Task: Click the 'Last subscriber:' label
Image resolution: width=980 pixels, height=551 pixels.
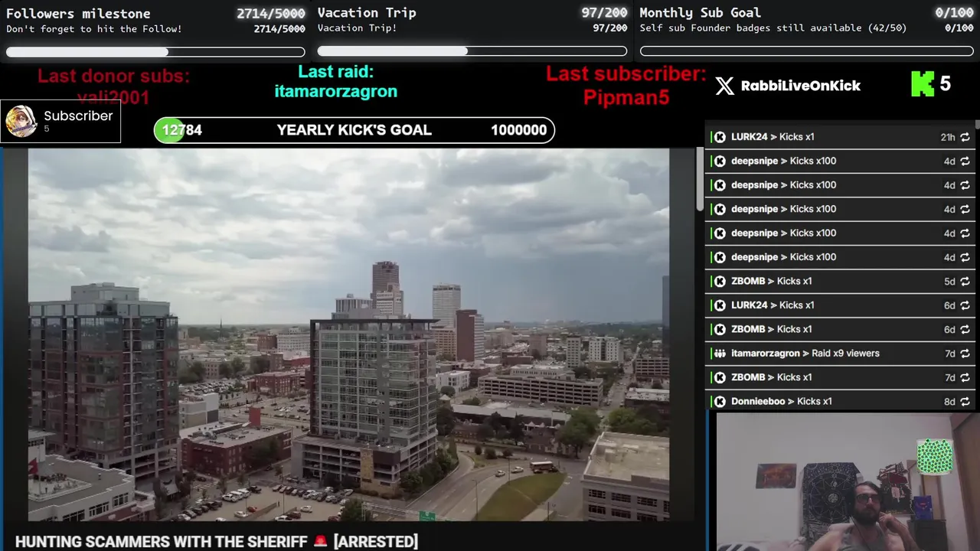Action: pos(626,74)
